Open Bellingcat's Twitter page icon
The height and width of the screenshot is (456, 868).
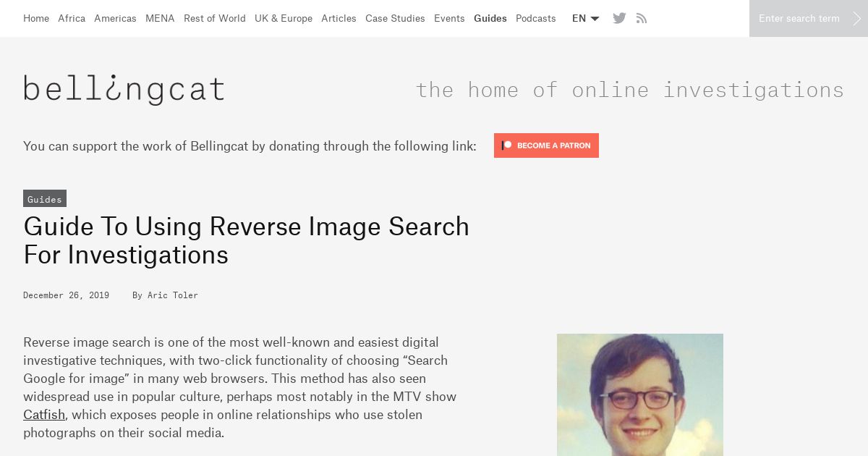coord(619,18)
